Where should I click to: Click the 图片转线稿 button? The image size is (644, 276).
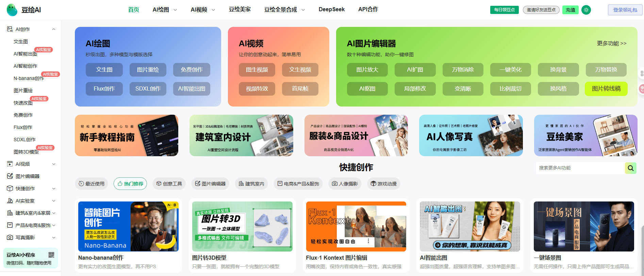pyautogui.click(x=606, y=88)
